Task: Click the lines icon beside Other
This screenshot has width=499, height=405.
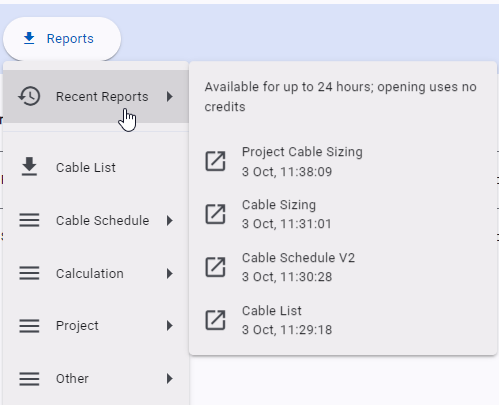Action: point(29,379)
